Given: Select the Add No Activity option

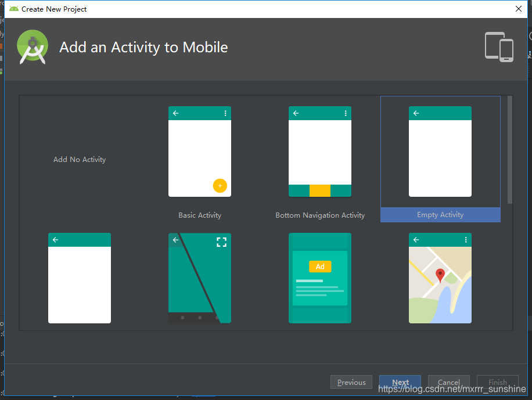Looking at the screenshot, I should pyautogui.click(x=80, y=160).
